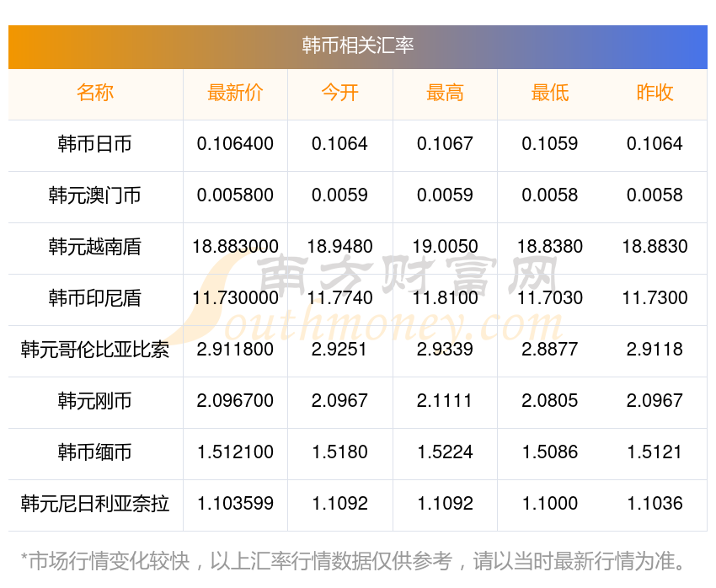Click the market disclaimer footnote text
The width and height of the screenshot is (716, 588).
coord(353,561)
